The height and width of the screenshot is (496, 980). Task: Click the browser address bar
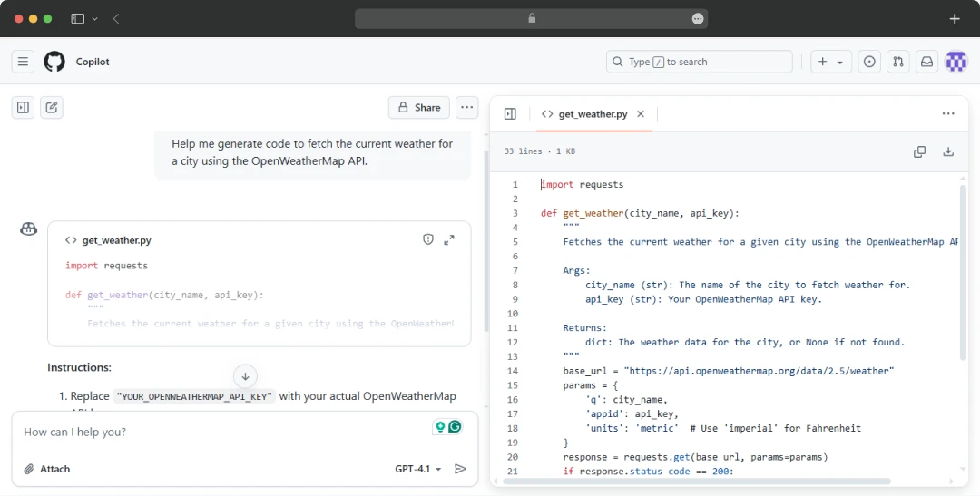(531, 19)
